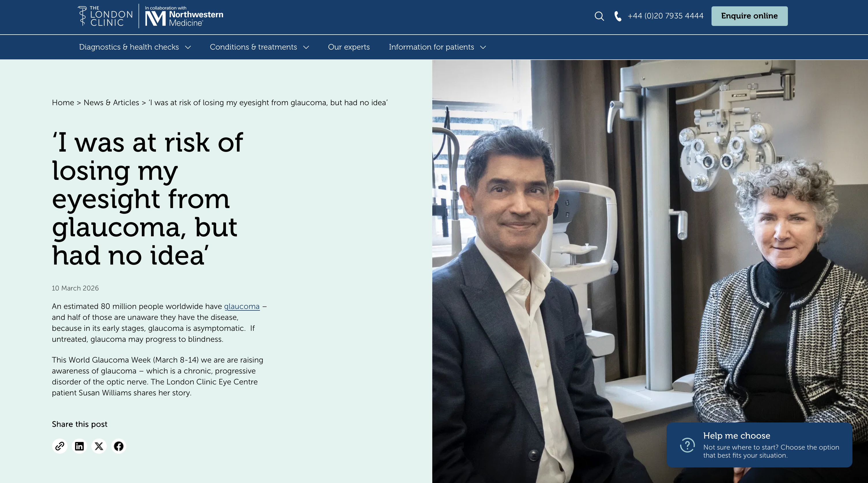
Task: Open Conditions & treatments menu
Action: point(253,47)
